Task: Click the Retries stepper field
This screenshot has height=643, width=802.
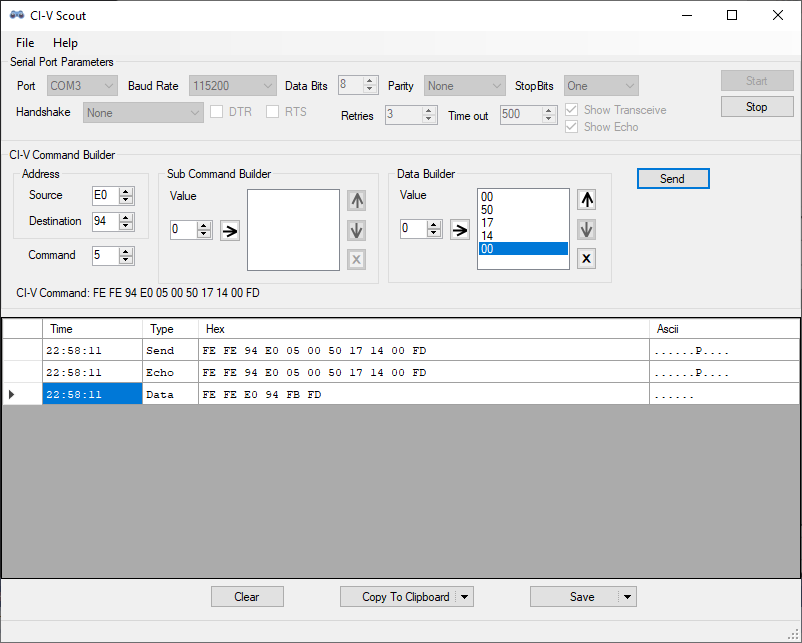Action: [x=411, y=115]
